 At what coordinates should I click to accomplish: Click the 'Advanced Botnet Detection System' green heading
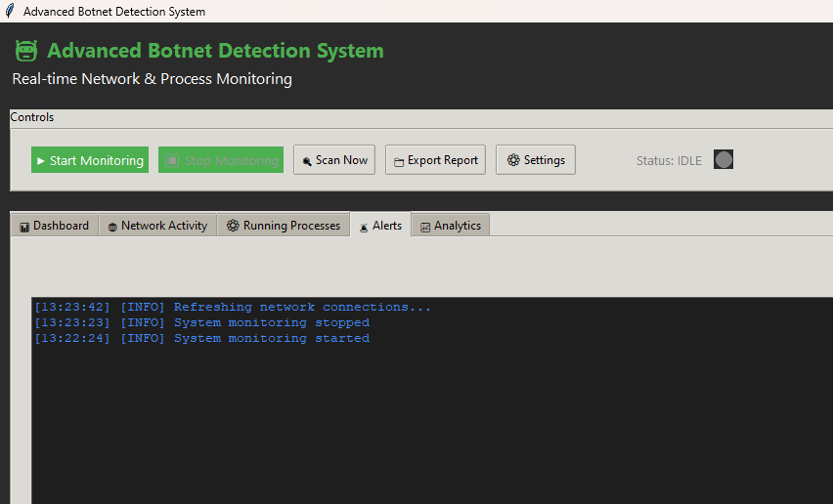(215, 51)
